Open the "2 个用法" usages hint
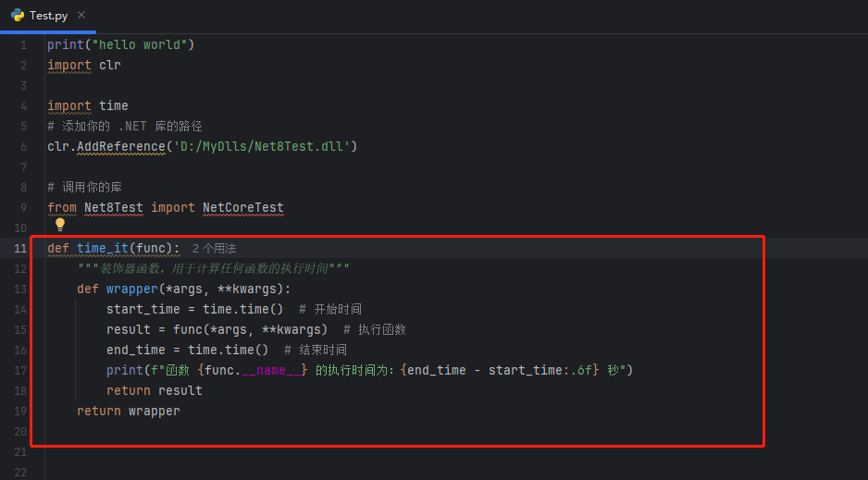This screenshot has width=868, height=480. click(214, 249)
